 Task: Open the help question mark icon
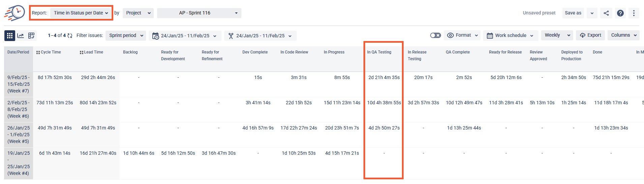click(620, 13)
